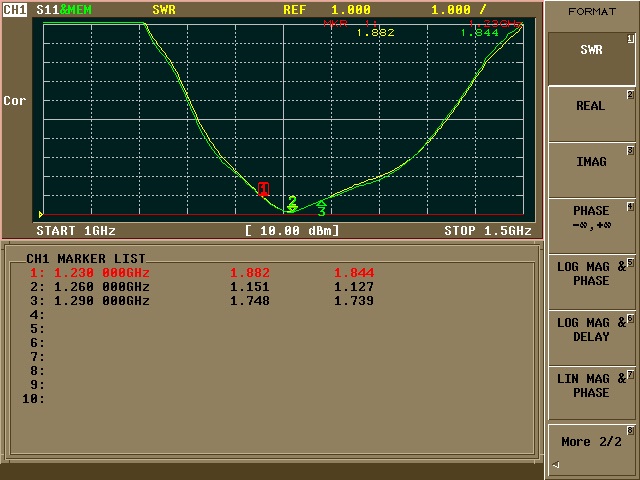Click the yellow reference position arrow
Image resolution: width=640 pixels, height=480 pixels.
(41, 214)
